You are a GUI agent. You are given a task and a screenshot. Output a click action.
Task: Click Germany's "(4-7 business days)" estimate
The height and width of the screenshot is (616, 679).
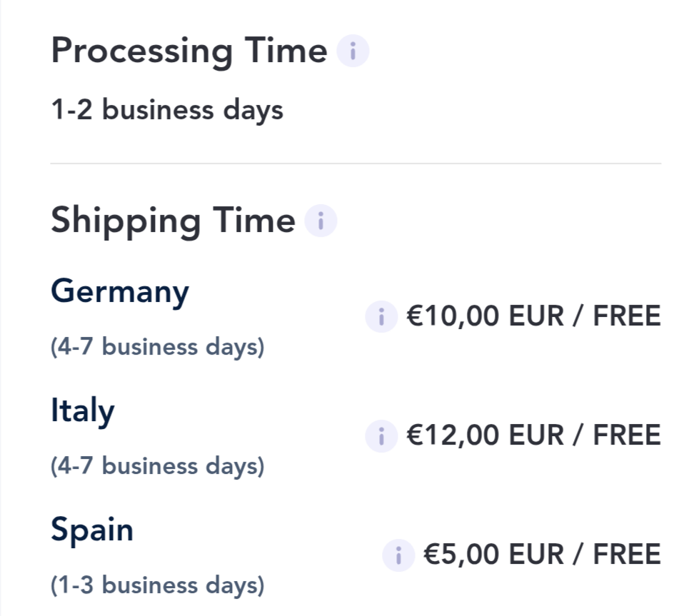pyautogui.click(x=157, y=347)
